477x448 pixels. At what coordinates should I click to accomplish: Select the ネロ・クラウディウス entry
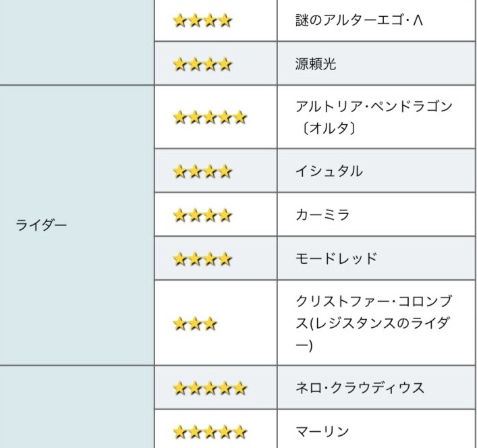click(x=360, y=389)
